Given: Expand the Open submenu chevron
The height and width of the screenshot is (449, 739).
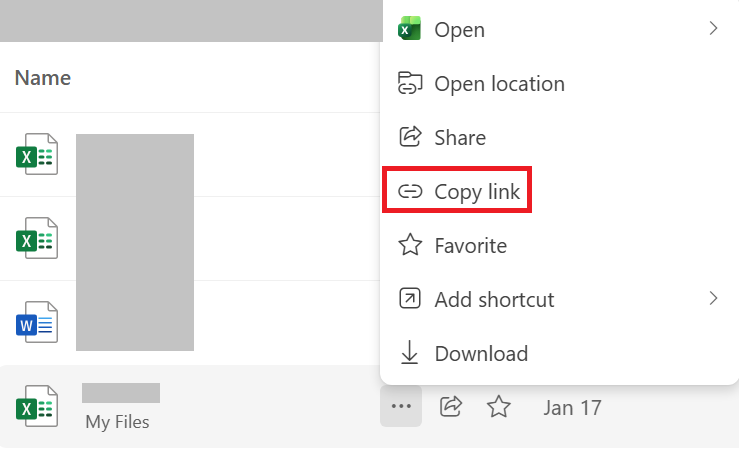Looking at the screenshot, I should (714, 29).
